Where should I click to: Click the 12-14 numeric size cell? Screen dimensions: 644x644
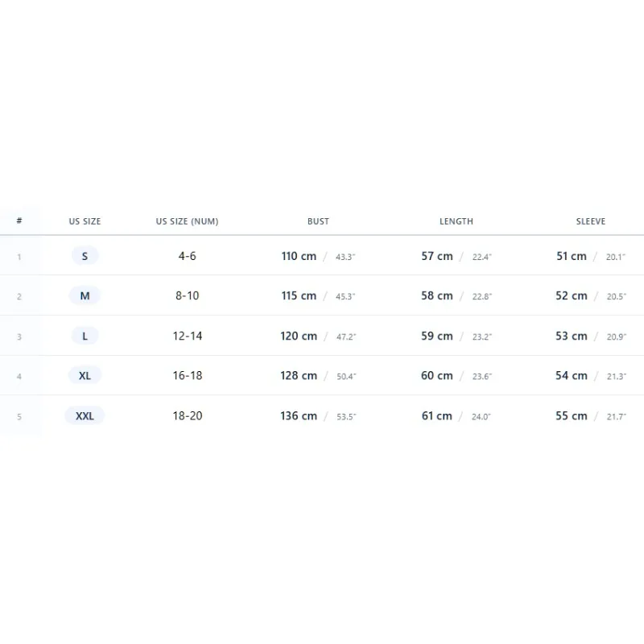coord(188,336)
